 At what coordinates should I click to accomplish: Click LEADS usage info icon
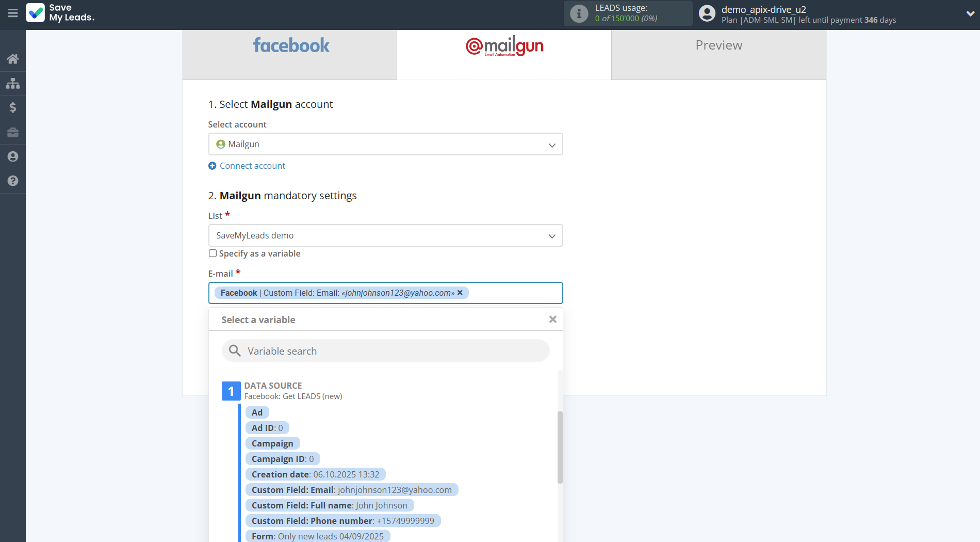pyautogui.click(x=579, y=13)
